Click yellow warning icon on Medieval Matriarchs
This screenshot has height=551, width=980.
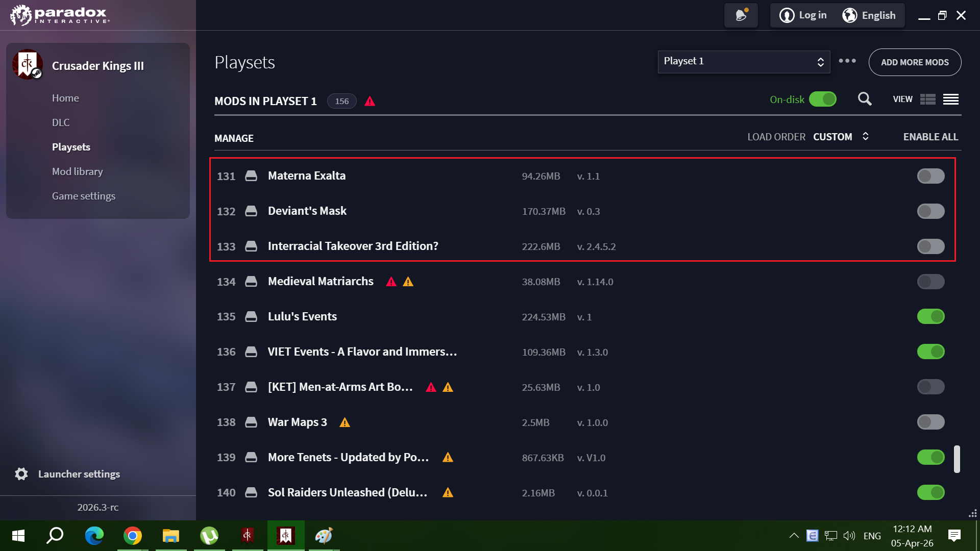point(408,282)
